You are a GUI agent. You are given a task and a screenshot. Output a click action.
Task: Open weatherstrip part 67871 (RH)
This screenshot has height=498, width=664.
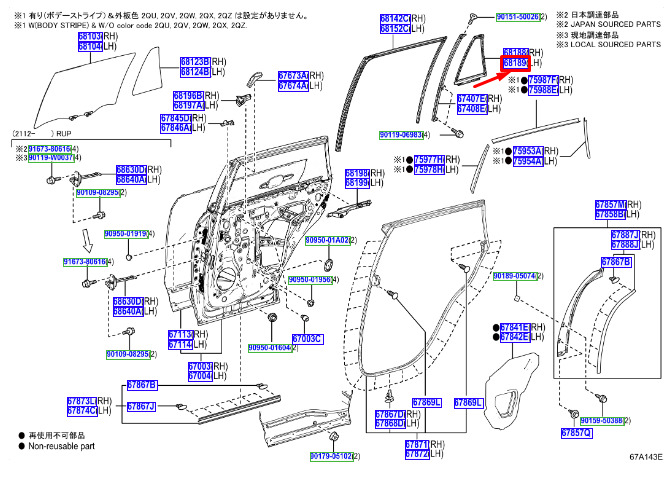tap(417, 445)
